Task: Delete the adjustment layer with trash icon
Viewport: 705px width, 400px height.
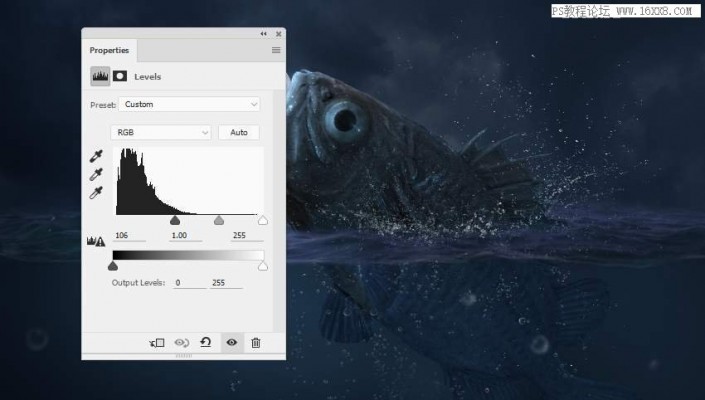Action: (256, 343)
